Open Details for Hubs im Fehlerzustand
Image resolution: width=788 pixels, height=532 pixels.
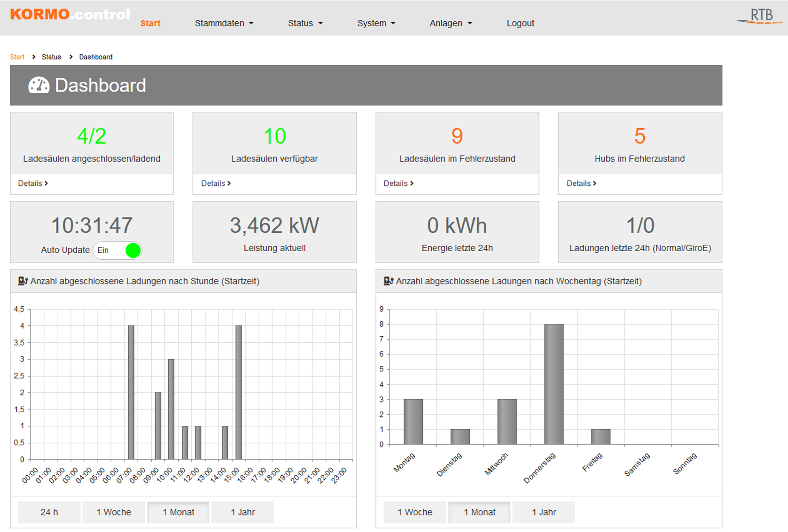[x=581, y=184]
